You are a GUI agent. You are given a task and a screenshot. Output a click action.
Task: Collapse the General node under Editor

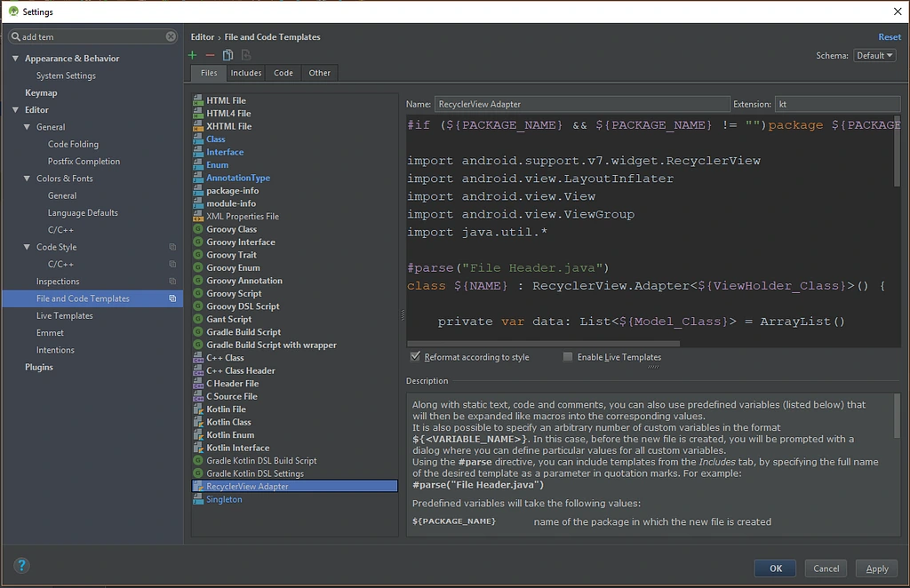pyautogui.click(x=28, y=127)
